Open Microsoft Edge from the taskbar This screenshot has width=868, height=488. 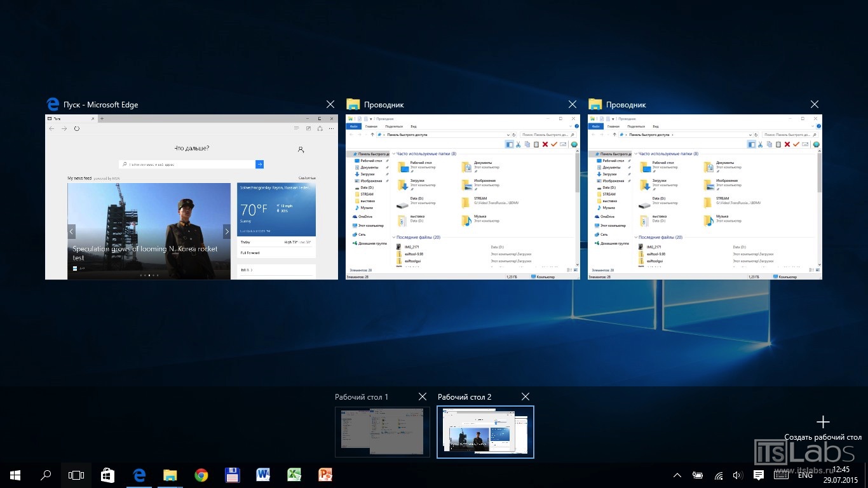click(139, 475)
